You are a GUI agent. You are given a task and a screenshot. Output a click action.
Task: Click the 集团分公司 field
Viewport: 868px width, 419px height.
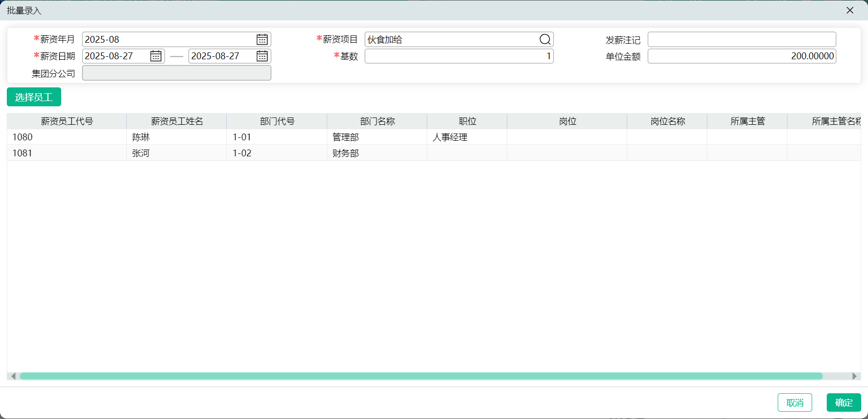176,73
